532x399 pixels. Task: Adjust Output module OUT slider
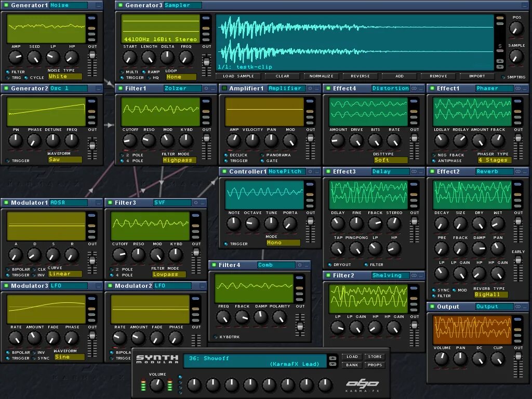[x=518, y=364]
